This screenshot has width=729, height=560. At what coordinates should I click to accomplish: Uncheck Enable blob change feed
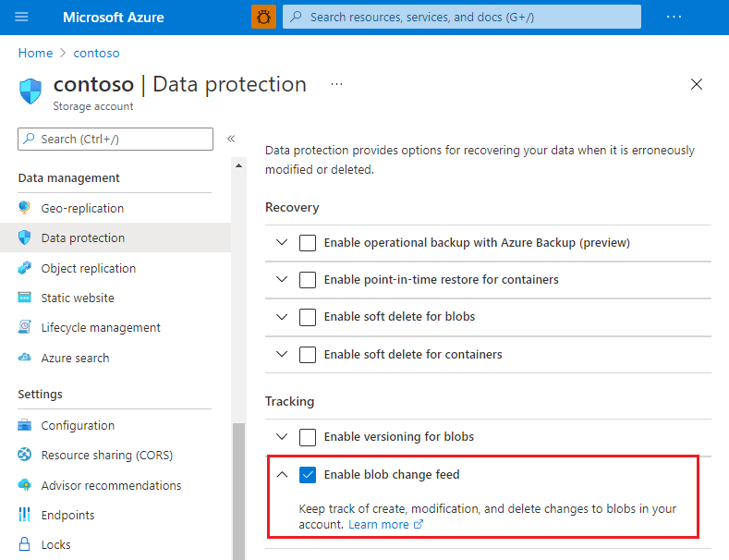coord(308,475)
